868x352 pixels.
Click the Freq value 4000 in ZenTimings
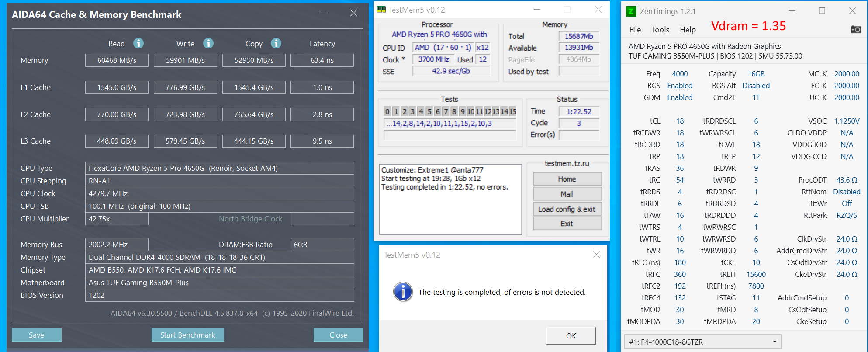click(x=680, y=74)
